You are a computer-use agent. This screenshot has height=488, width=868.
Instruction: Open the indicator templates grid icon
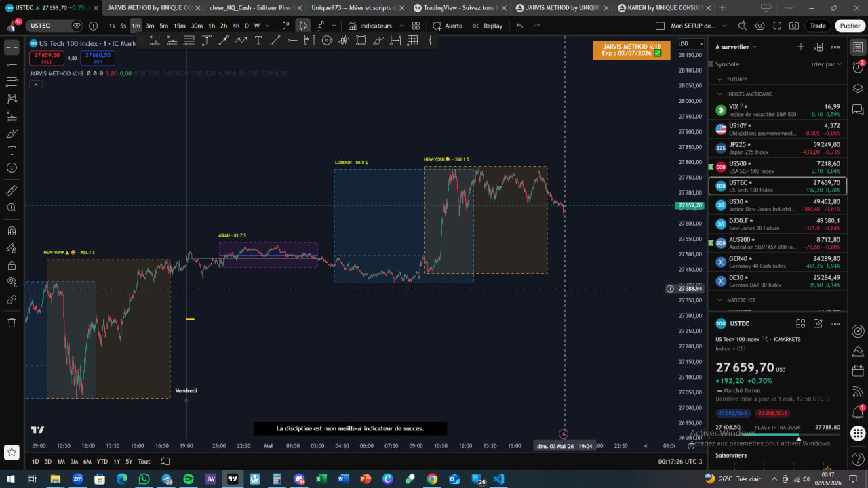(x=416, y=26)
